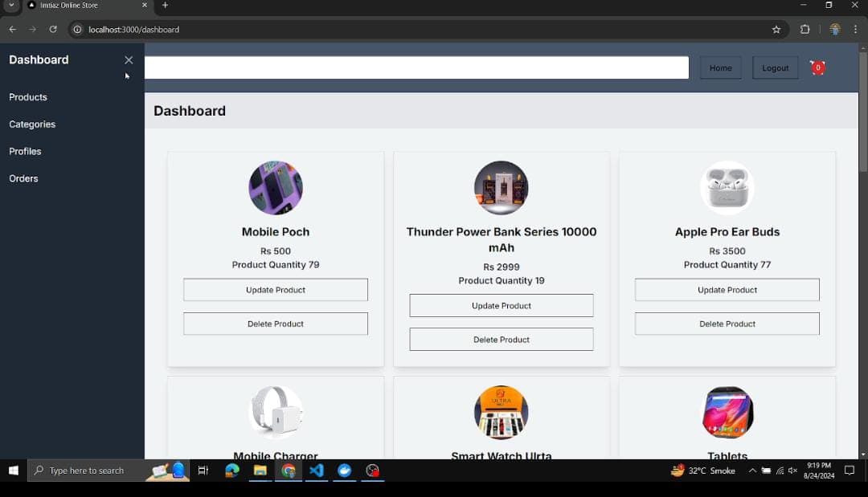Show hidden system tray icons

pos(752,471)
